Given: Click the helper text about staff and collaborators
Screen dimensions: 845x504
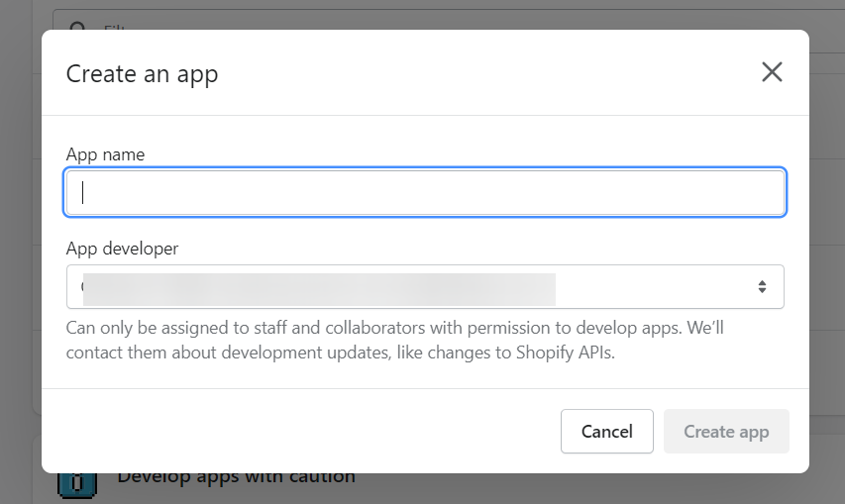Looking at the screenshot, I should 394,340.
